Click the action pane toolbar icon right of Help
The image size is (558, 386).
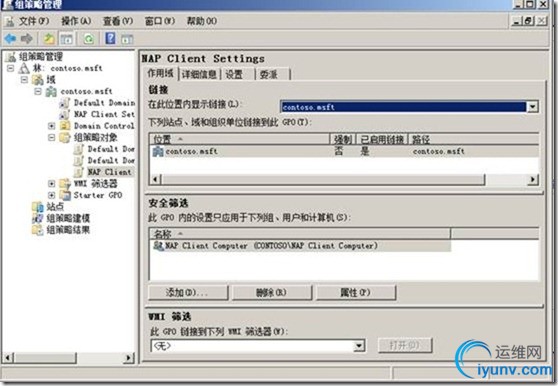(x=127, y=39)
